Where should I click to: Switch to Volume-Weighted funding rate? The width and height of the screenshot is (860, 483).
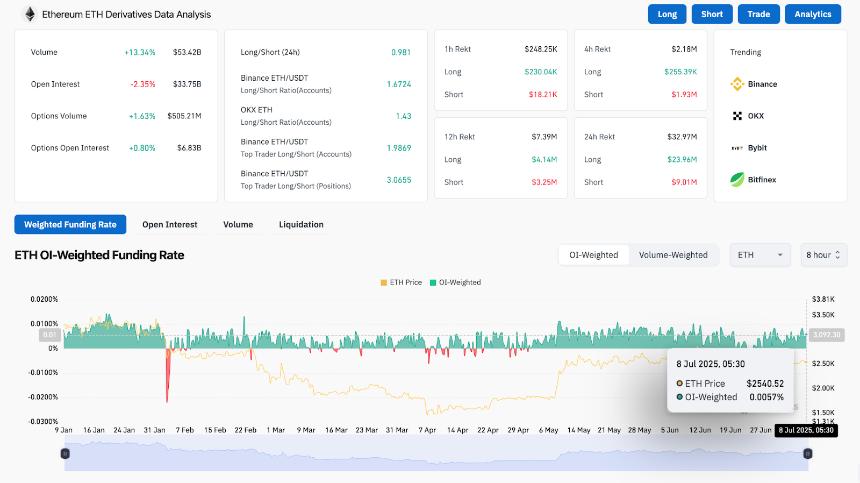(673, 255)
